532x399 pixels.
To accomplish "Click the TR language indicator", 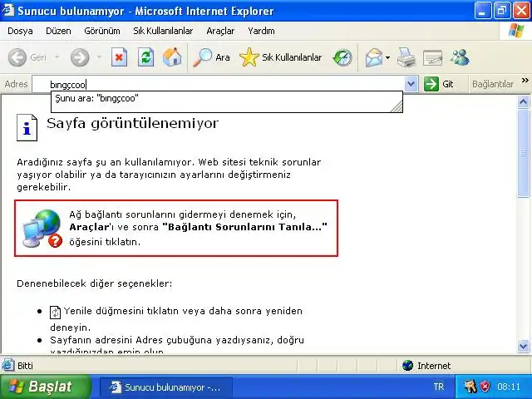I will (x=438, y=387).
